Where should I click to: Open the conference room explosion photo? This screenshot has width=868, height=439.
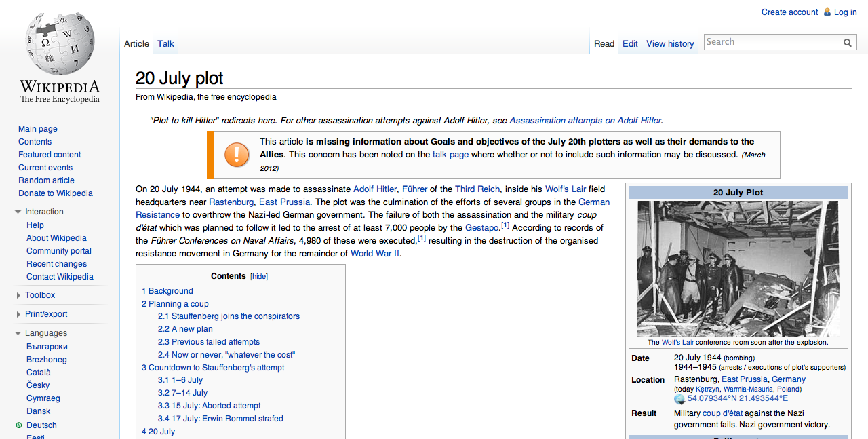[738, 269]
